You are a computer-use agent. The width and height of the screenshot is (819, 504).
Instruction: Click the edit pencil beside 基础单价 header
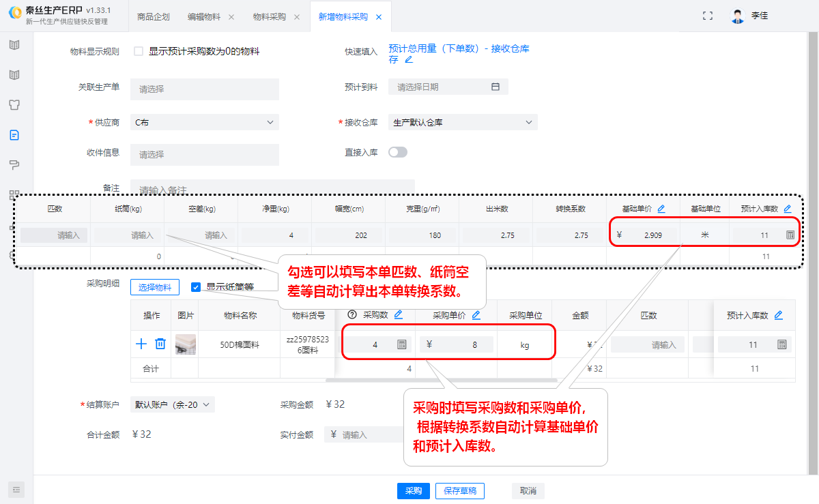pyautogui.click(x=659, y=208)
